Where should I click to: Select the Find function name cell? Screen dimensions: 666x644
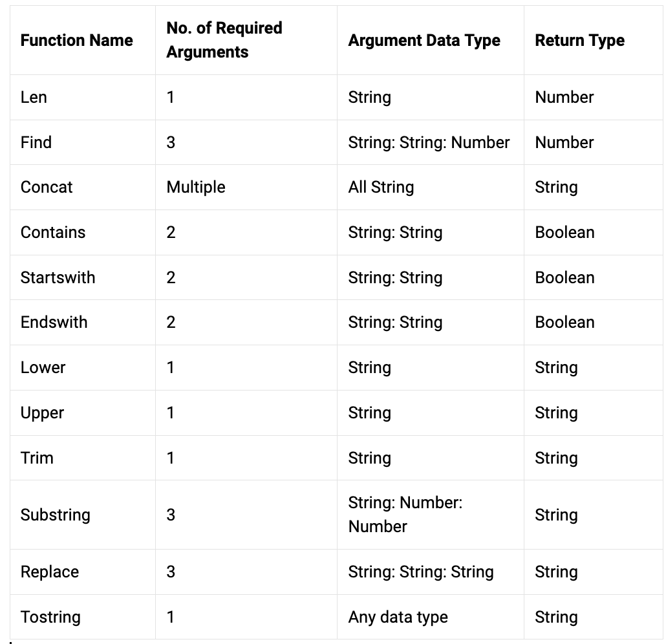point(36,142)
